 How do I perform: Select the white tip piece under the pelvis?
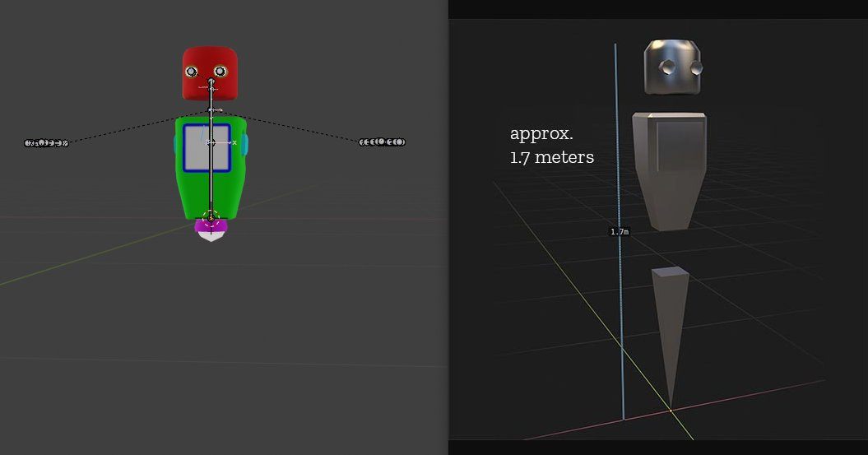pos(211,236)
